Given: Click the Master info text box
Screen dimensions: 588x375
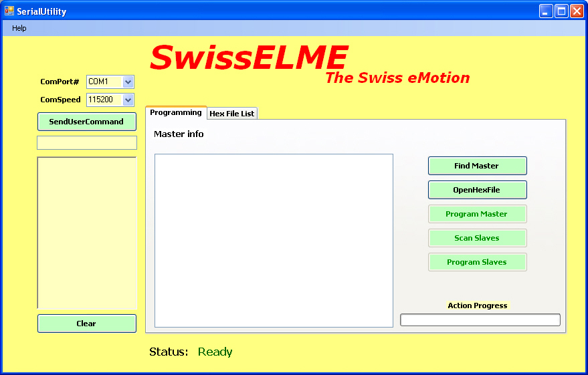Looking at the screenshot, I should (274, 241).
